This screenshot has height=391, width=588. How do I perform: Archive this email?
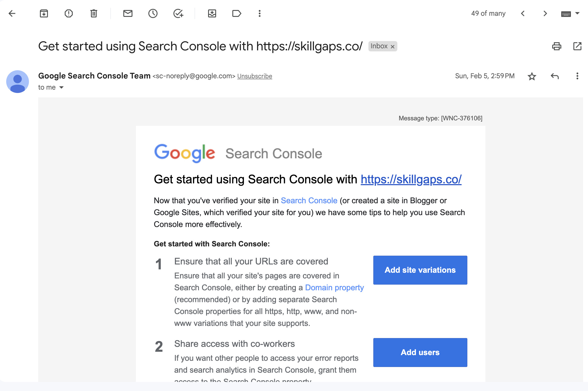pos(44,13)
